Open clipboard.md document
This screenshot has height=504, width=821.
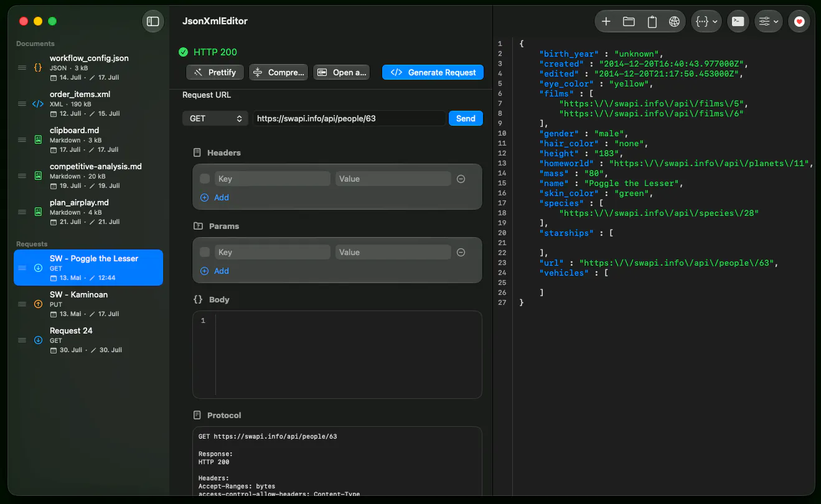point(88,139)
